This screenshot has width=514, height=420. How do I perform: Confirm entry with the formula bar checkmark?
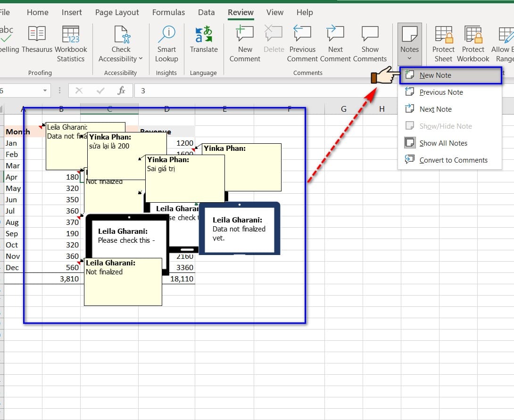[100, 91]
